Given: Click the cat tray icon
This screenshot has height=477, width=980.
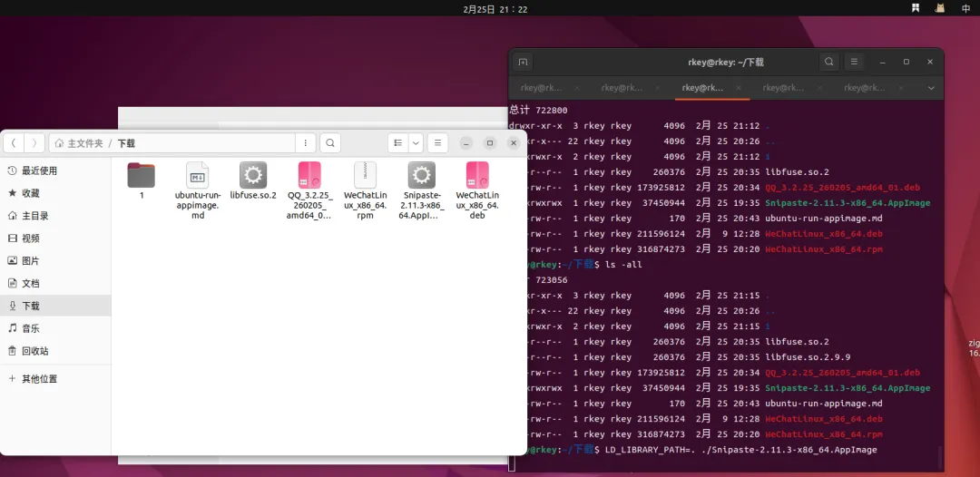Looking at the screenshot, I should [x=940, y=8].
